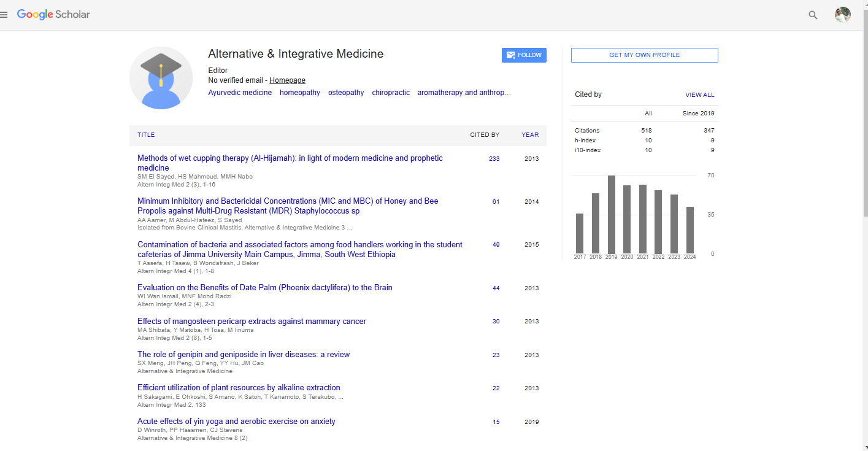Open the mangosteen pericarp extracts article
This screenshot has height=451, width=868.
point(252,322)
